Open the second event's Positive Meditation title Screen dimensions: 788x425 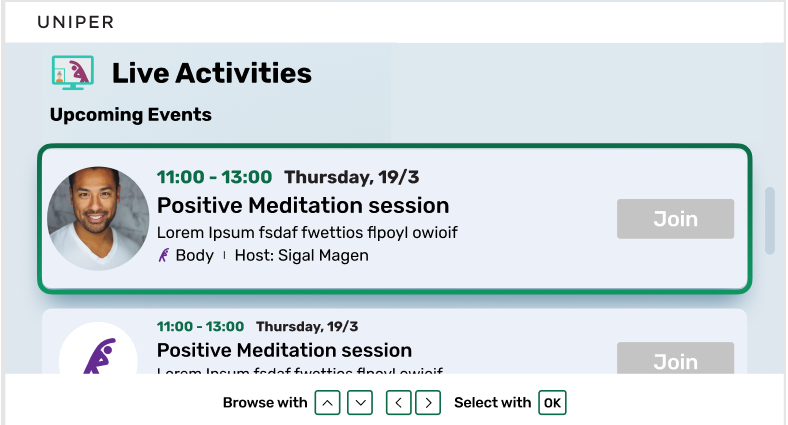click(284, 350)
